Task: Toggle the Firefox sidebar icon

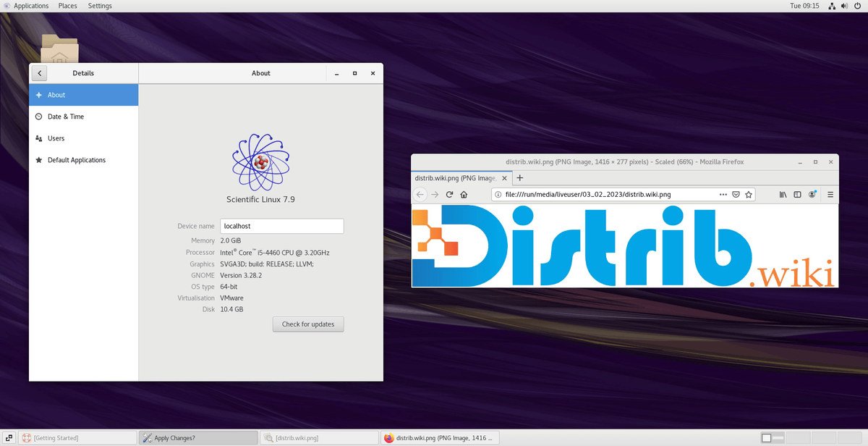Action: pyautogui.click(x=798, y=194)
